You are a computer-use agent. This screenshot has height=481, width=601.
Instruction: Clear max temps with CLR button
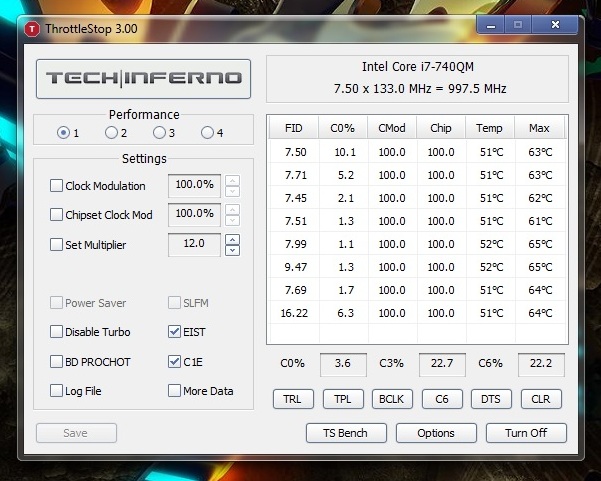click(x=541, y=399)
